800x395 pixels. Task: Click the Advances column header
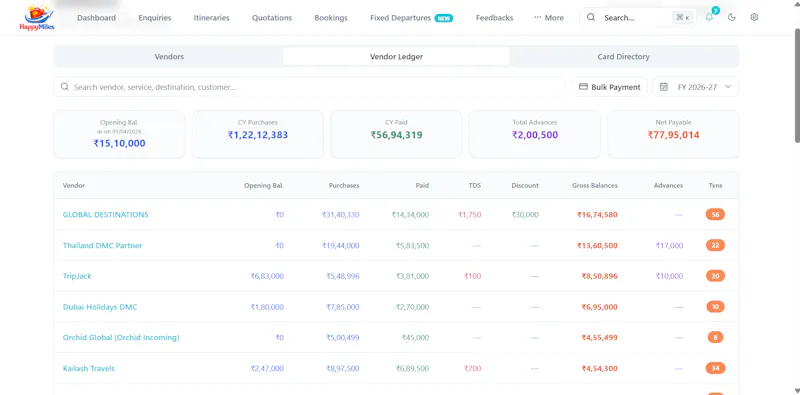tap(668, 185)
